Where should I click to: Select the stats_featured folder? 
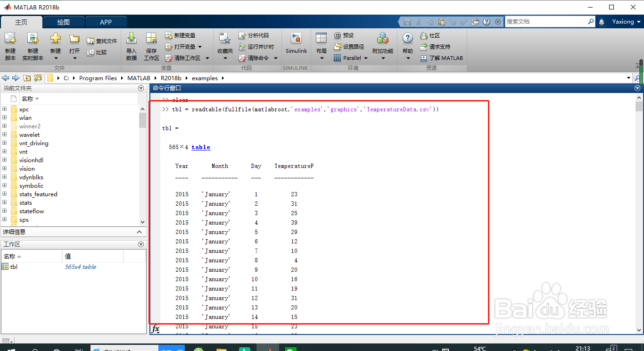click(38, 194)
